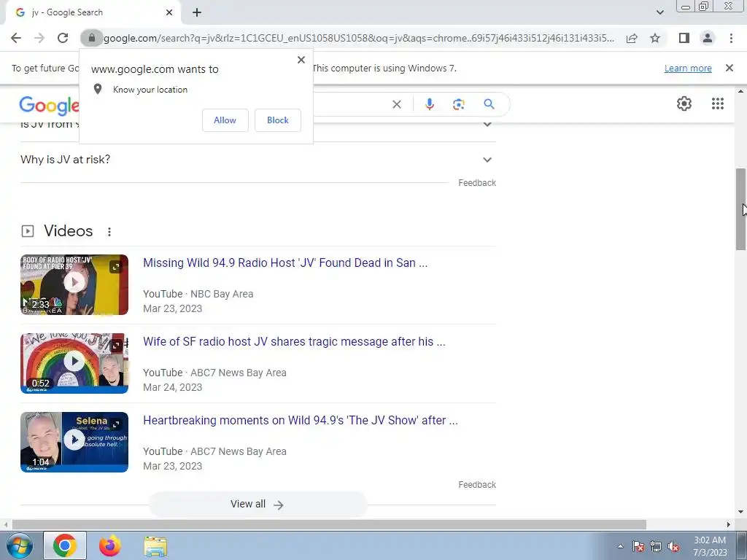The height and width of the screenshot is (560, 747).
Task: Open Videos section three-dot menu
Action: pyautogui.click(x=109, y=231)
